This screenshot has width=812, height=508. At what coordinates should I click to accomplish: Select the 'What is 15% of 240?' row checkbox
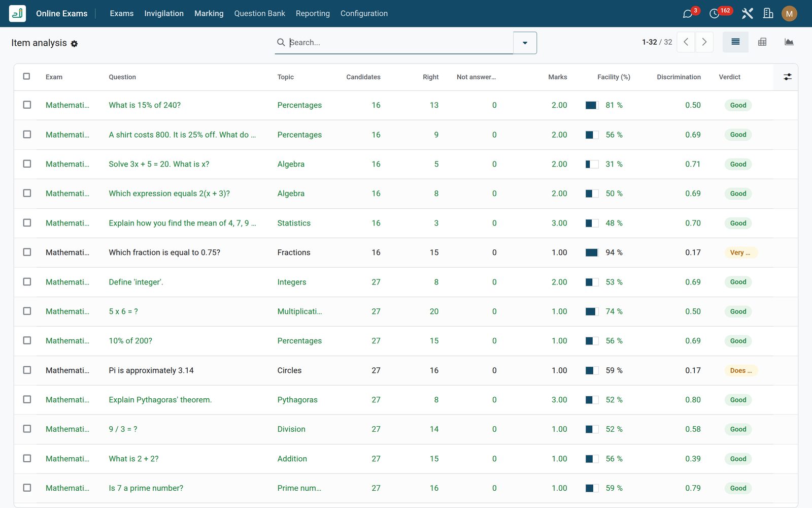[x=27, y=105]
